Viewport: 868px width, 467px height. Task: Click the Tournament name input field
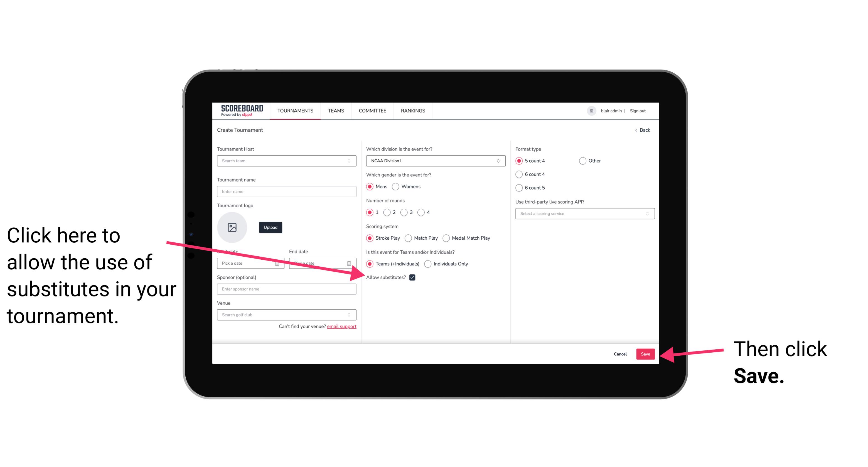click(x=287, y=191)
